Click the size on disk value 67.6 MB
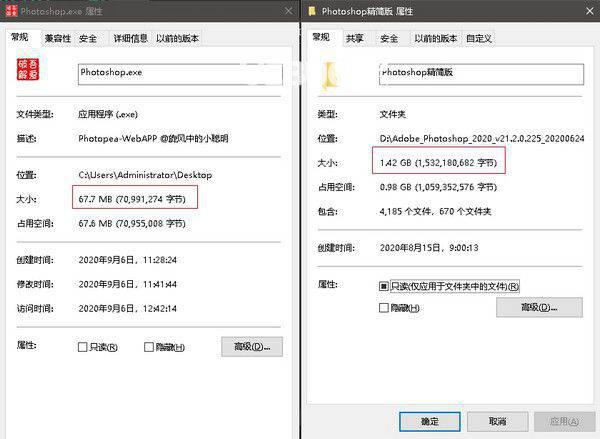 coord(132,224)
